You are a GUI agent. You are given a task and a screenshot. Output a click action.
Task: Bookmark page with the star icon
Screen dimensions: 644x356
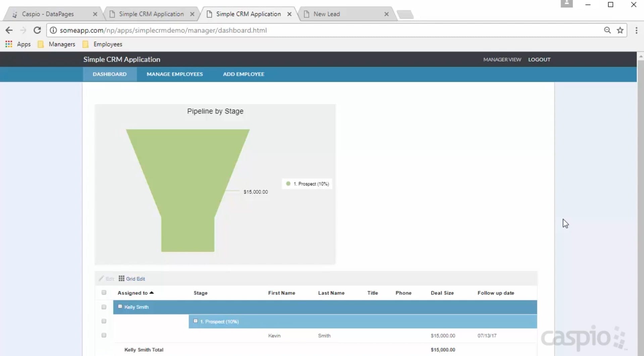coord(620,31)
